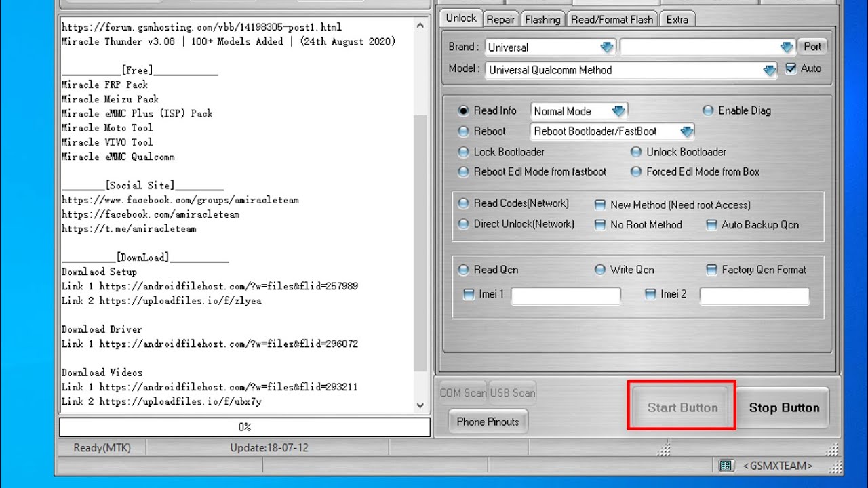Click the 'Miracle FRP Pack' log line

(x=104, y=85)
